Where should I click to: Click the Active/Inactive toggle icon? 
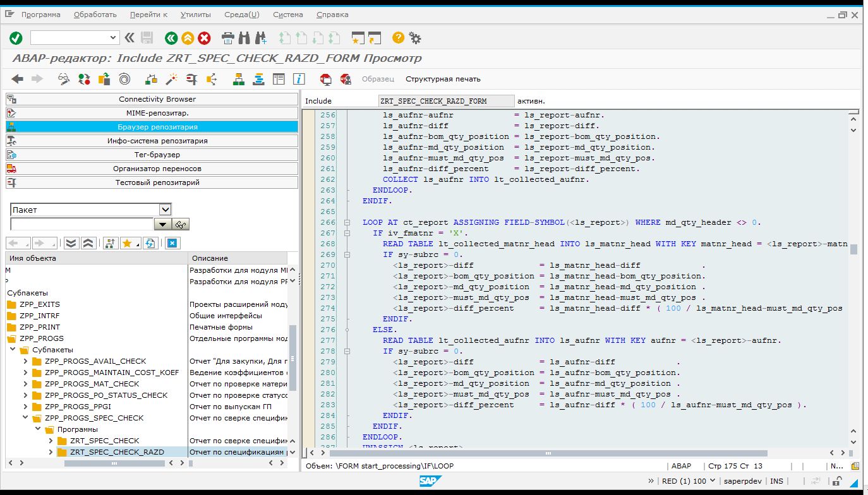(x=84, y=79)
